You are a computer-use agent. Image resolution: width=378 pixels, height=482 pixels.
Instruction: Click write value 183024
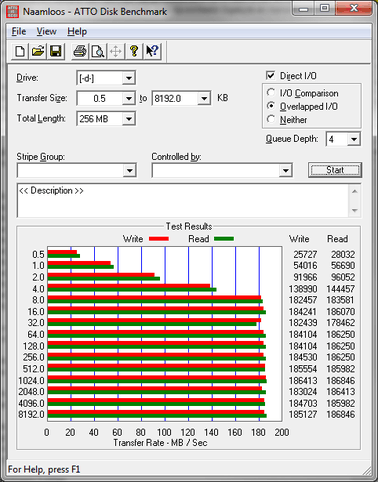tap(303, 392)
